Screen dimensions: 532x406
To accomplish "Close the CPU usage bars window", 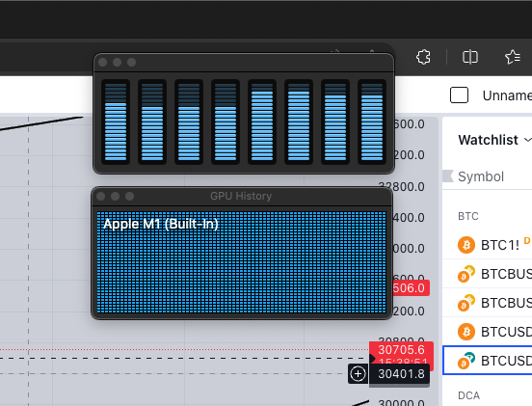I will coord(103,63).
